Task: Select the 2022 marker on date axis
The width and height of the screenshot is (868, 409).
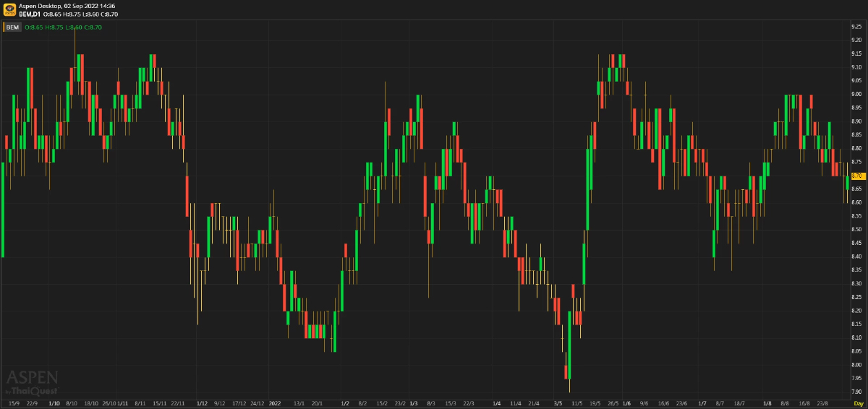Action: (274, 402)
